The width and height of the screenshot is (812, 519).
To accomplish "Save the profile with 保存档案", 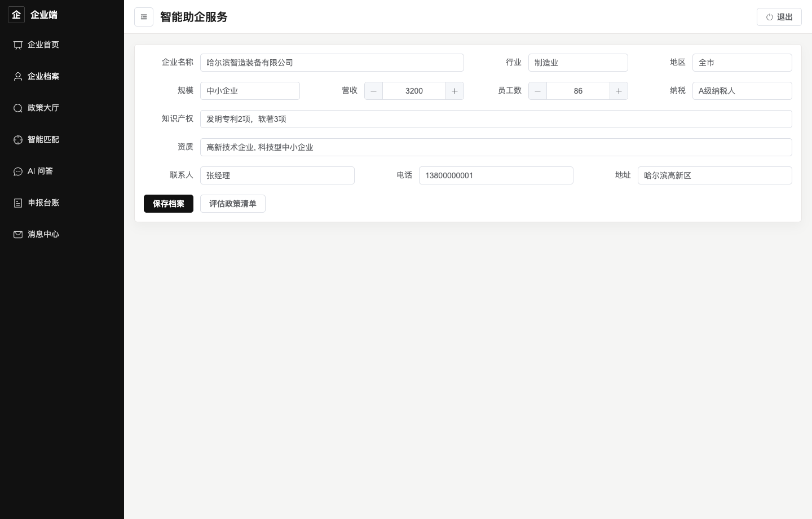I will pos(169,204).
